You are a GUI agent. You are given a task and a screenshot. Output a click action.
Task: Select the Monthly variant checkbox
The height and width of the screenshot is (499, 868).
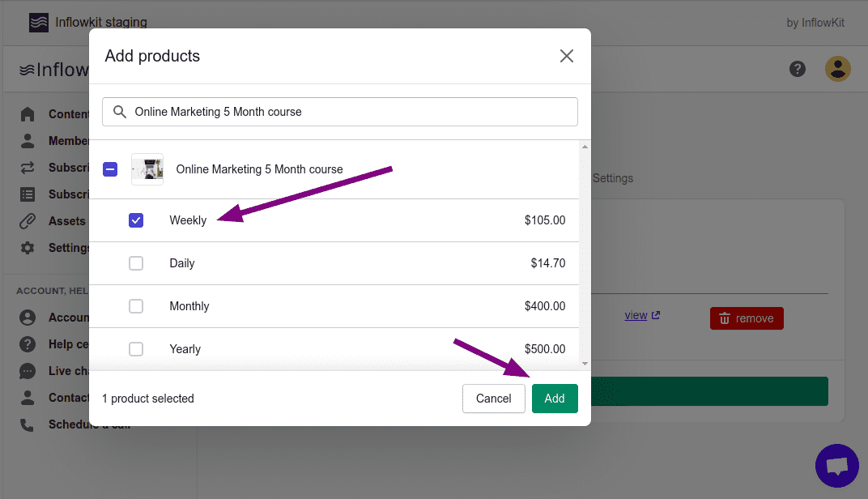(x=136, y=306)
